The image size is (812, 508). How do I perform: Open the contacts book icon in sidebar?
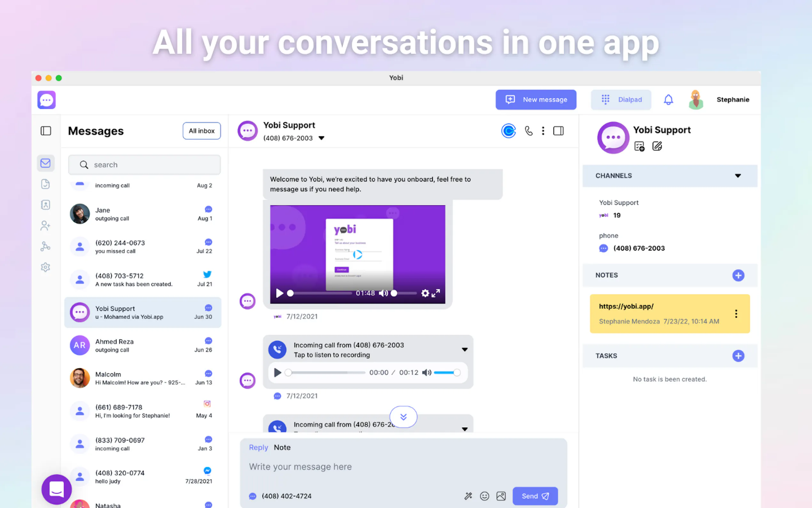coord(45,205)
